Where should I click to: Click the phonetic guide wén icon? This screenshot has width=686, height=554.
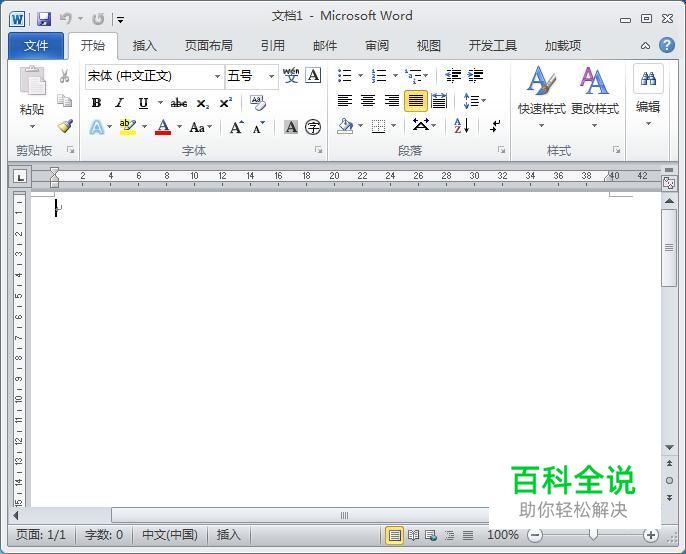point(291,76)
